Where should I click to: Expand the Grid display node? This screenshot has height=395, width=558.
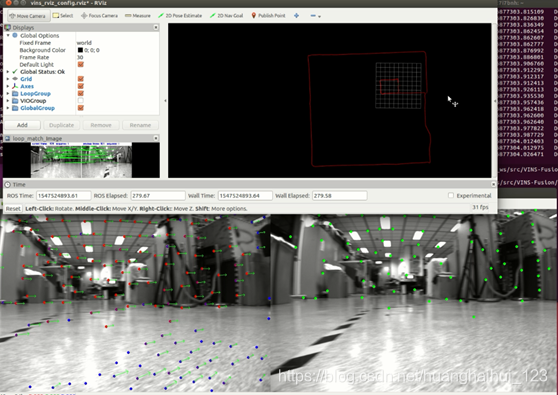[8, 79]
